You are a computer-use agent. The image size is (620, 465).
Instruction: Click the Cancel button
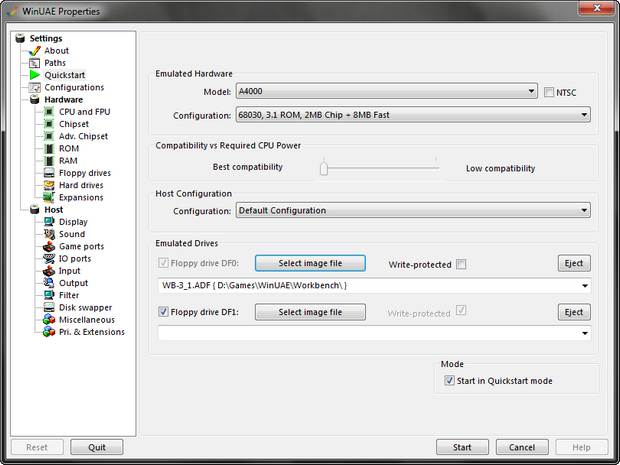(522, 447)
